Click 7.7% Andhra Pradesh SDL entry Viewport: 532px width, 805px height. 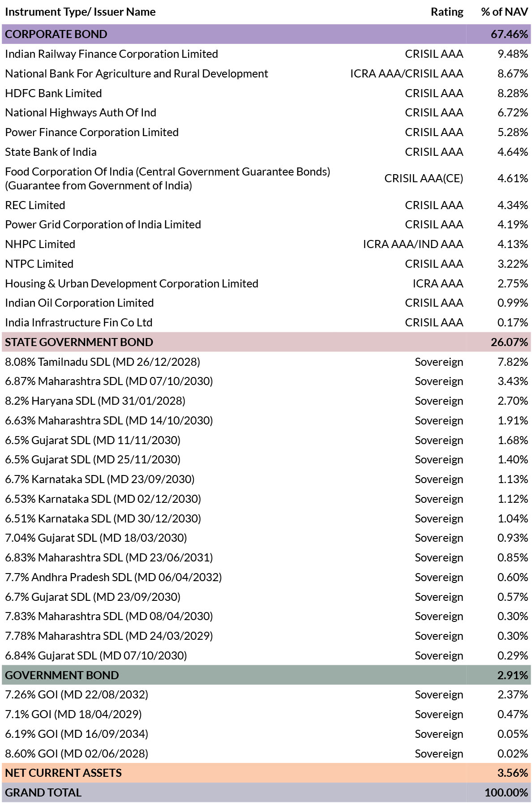tap(113, 577)
